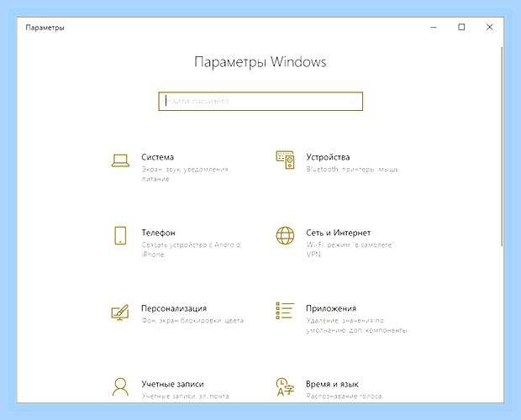Click the Экран, звук, уведомления description
521x420 pixels.
click(x=186, y=174)
